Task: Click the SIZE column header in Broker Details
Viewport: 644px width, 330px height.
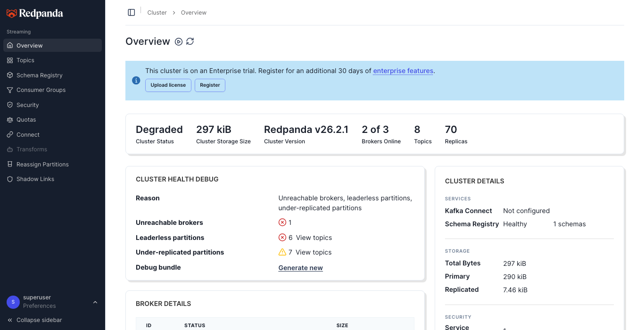Action: coord(342,325)
